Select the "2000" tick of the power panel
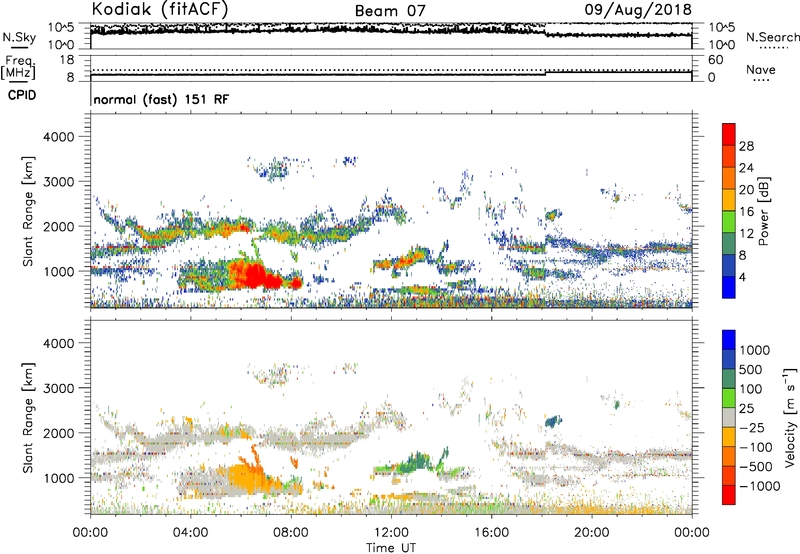This screenshot has width=800, height=554. (x=58, y=226)
